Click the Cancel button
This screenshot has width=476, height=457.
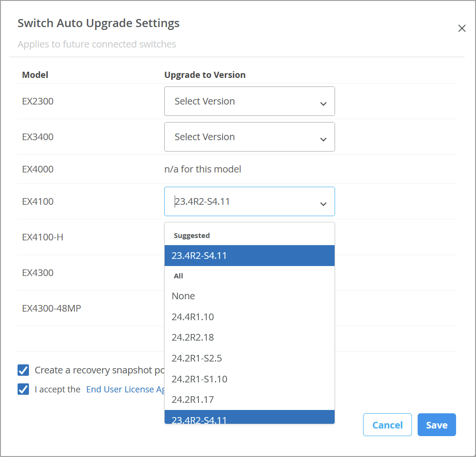tap(387, 425)
